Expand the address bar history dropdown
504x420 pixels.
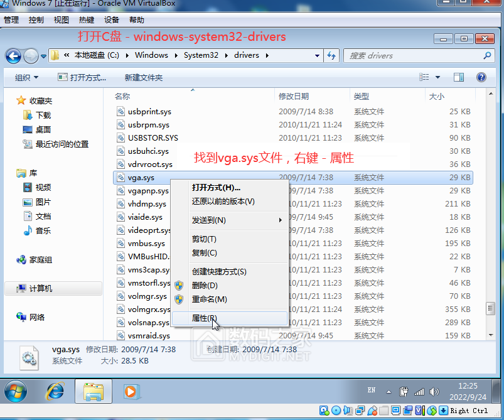tap(318, 55)
